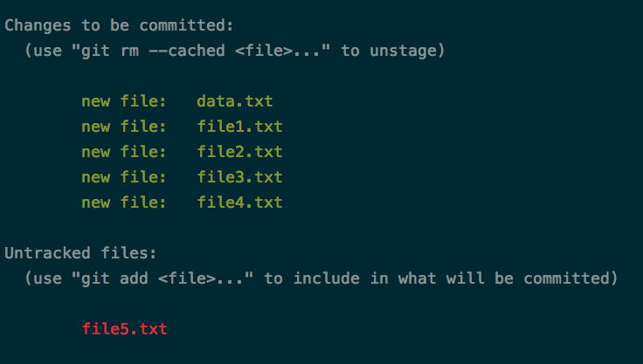The image size is (643, 364).
Task: Click "new file:" label beside file4.txt
Action: [124, 203]
